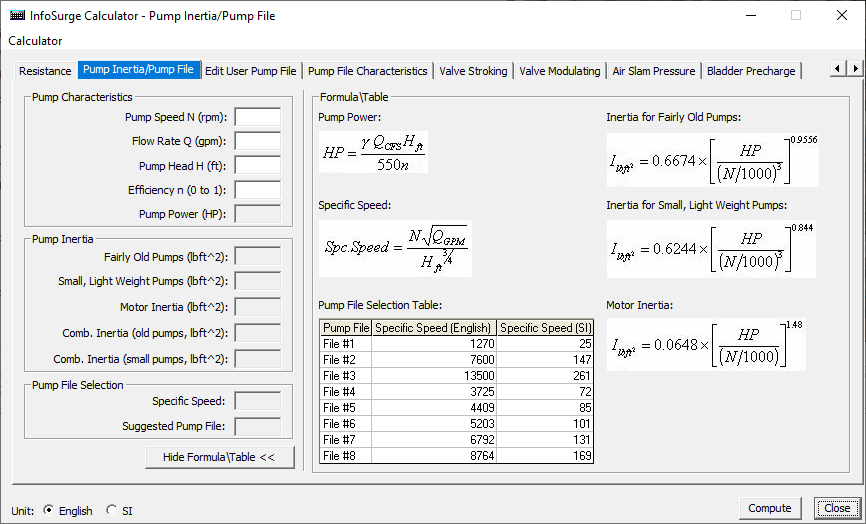This screenshot has width=866, height=524.
Task: Click the Close button
Action: [837, 508]
